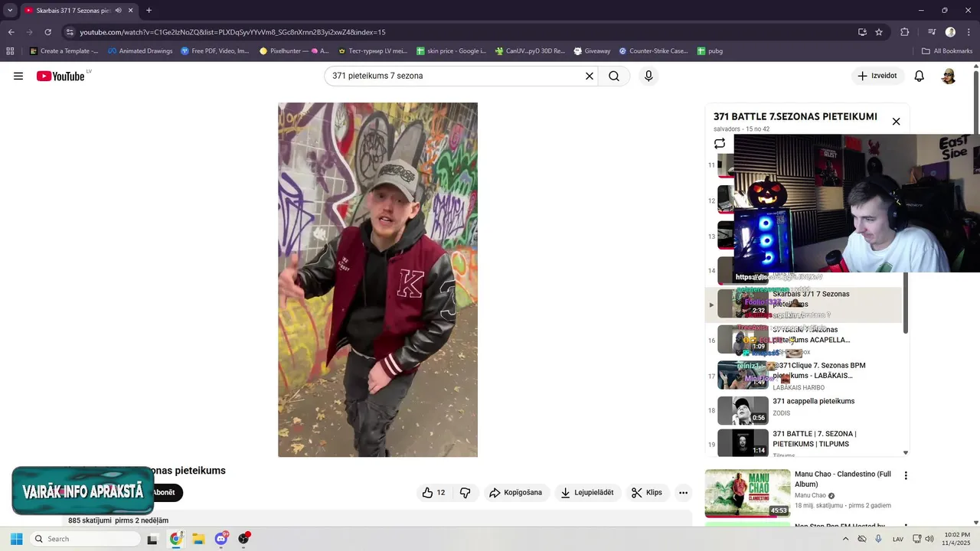The image size is (980, 551).
Task: Click Klips clip button
Action: tap(647, 493)
